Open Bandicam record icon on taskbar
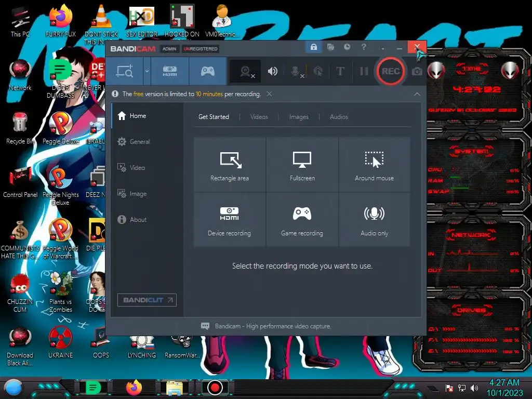The height and width of the screenshot is (399, 532). [x=215, y=388]
